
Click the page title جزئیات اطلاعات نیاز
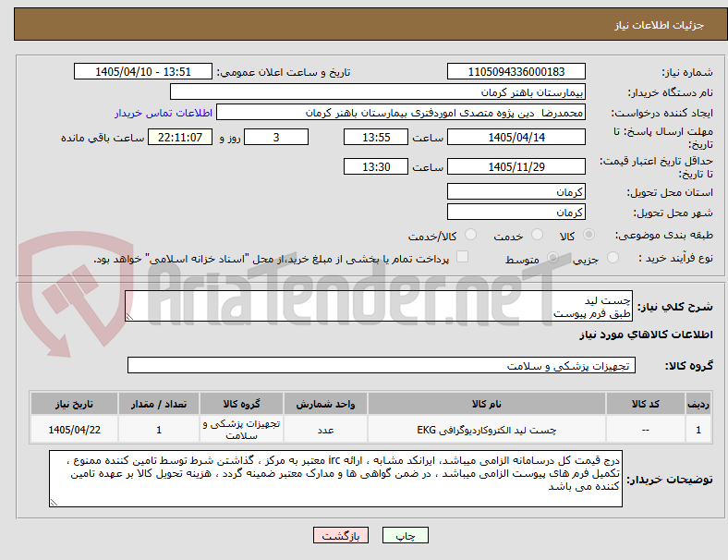tap(660, 25)
